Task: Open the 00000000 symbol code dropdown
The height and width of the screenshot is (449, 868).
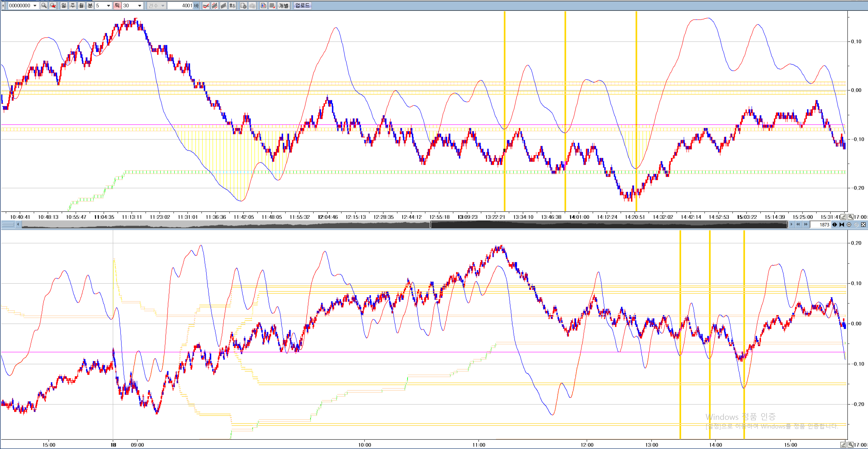Action: tap(35, 5)
